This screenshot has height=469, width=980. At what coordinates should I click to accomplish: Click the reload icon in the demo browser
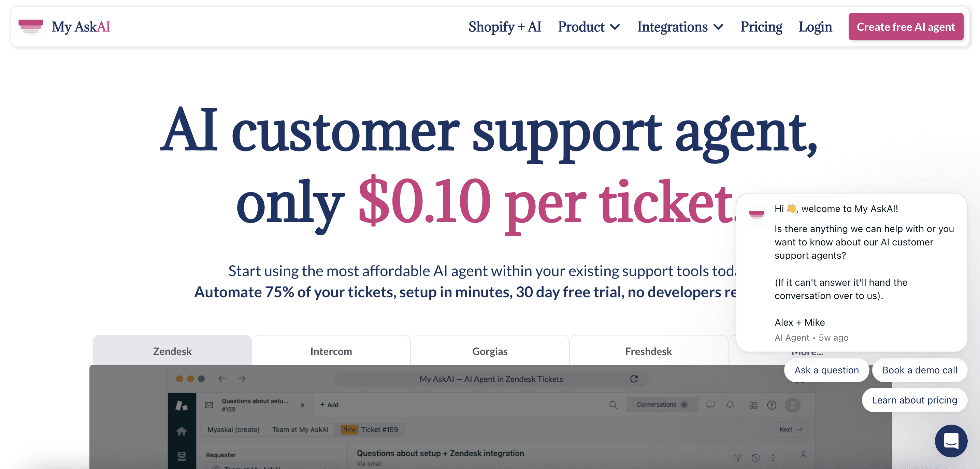coord(634,379)
